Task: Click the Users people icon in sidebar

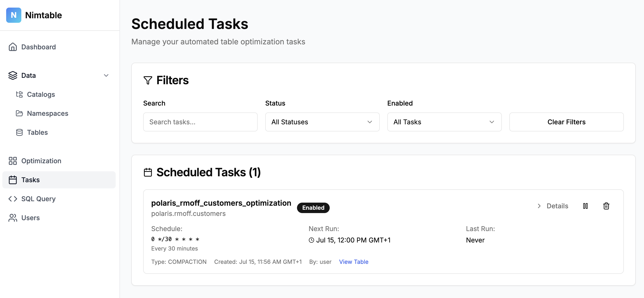Action: coord(13,218)
